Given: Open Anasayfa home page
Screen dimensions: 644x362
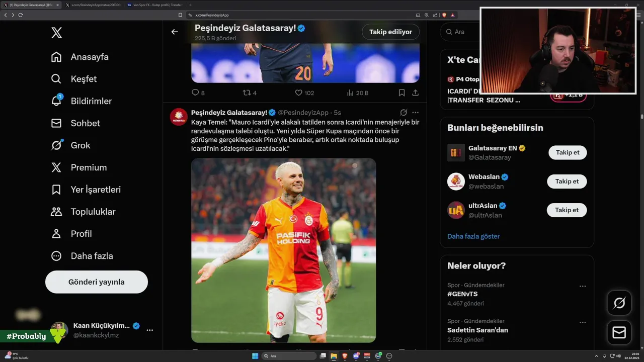Looking at the screenshot, I should 80,57.
